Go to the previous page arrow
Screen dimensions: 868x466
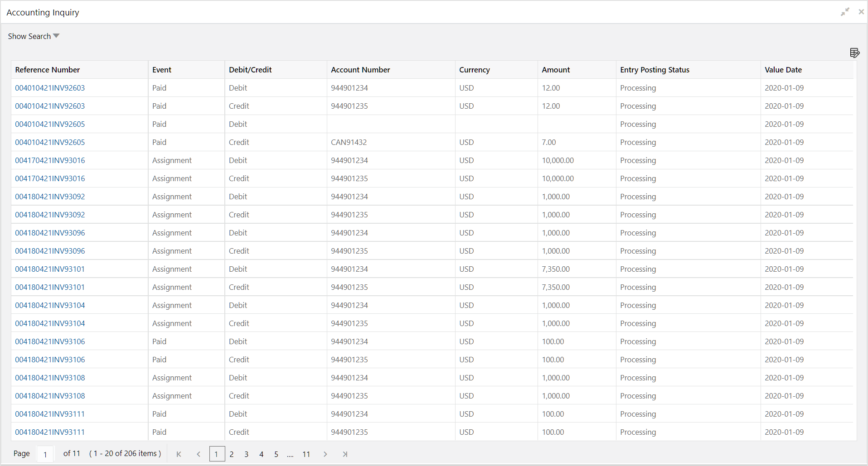coord(198,454)
